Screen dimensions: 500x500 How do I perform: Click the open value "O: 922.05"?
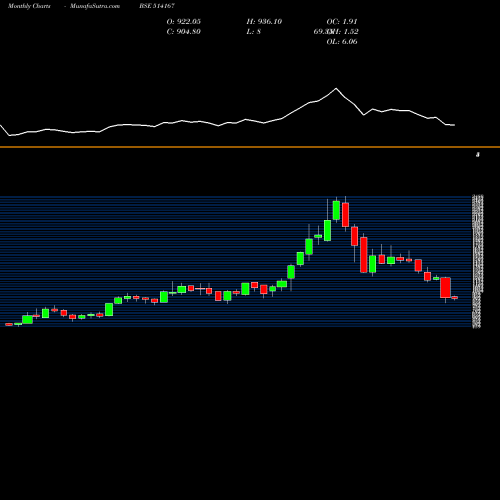click(x=184, y=21)
